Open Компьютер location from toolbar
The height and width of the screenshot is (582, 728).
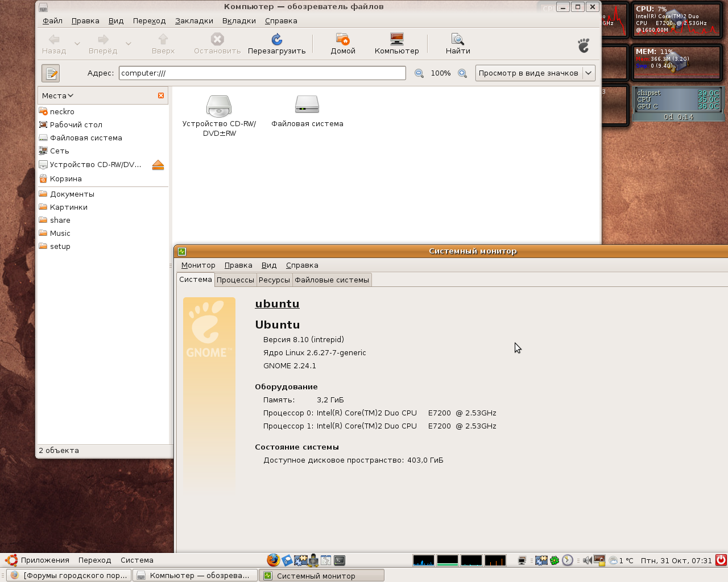pyautogui.click(x=396, y=40)
